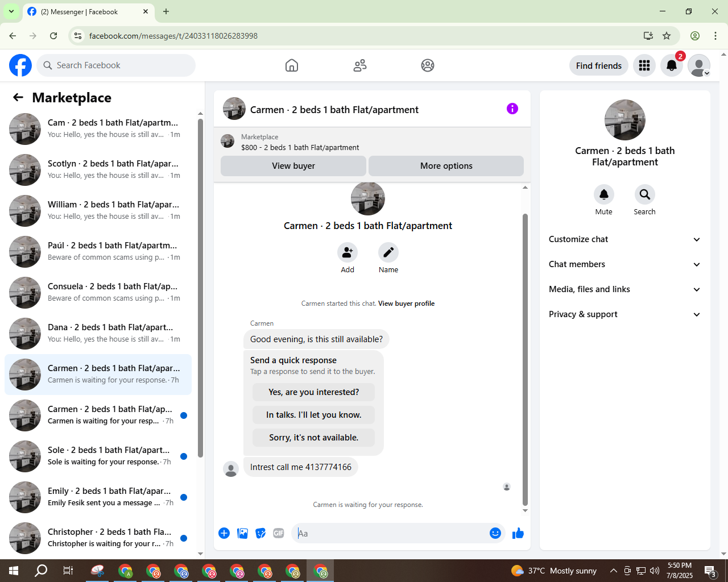Send a thumbs-up like
728x582 pixels.
[518, 533]
